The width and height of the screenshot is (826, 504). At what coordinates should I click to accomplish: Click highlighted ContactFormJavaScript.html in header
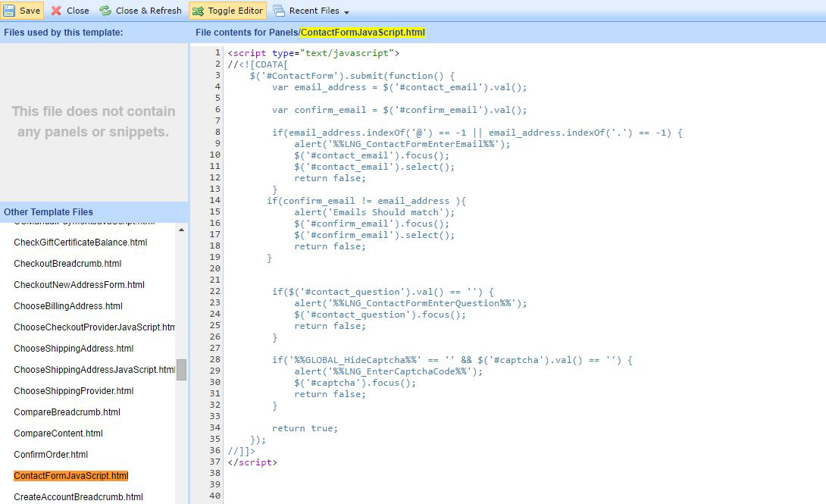point(362,33)
